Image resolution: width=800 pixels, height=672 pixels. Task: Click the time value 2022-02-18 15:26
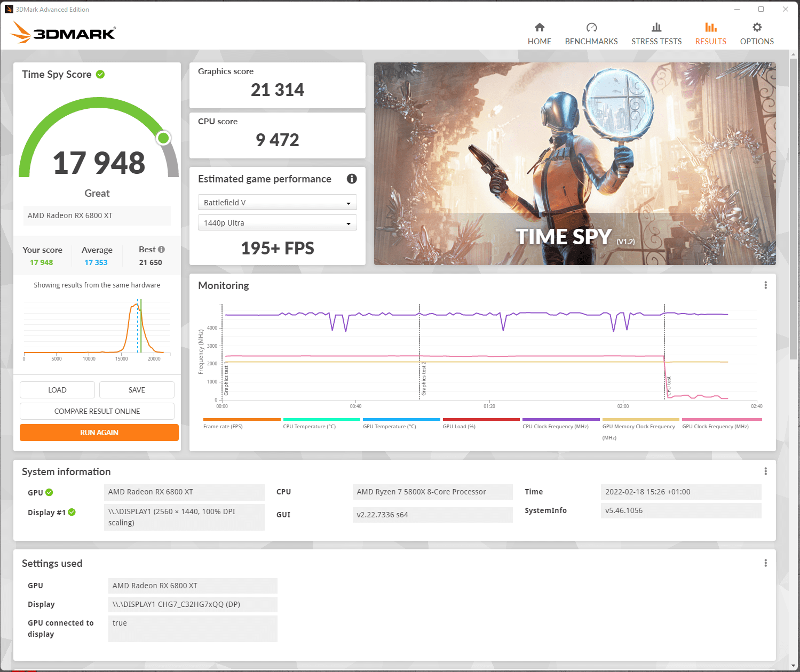[x=681, y=492]
